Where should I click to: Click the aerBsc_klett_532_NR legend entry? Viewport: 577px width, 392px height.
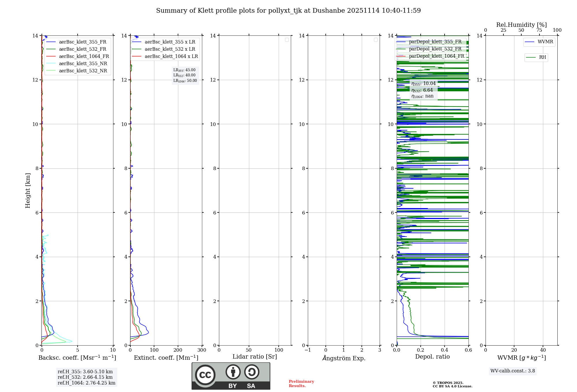pos(83,71)
